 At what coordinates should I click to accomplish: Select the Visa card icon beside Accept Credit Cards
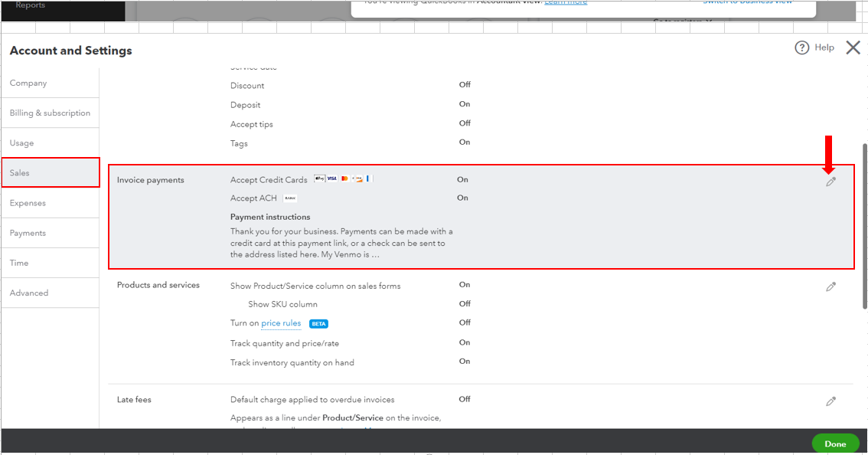331,178
